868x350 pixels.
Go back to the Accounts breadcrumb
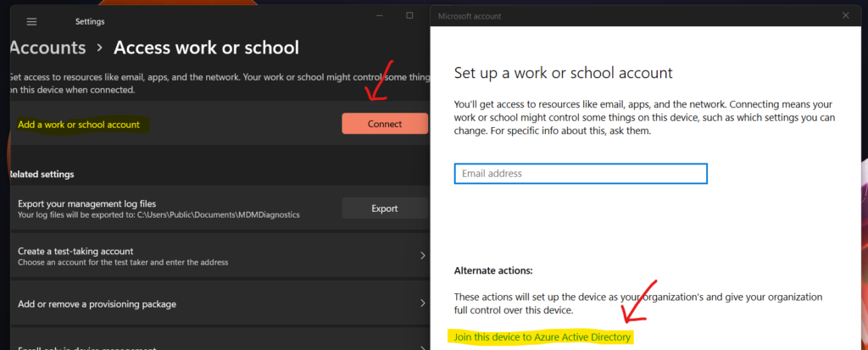tap(47, 48)
